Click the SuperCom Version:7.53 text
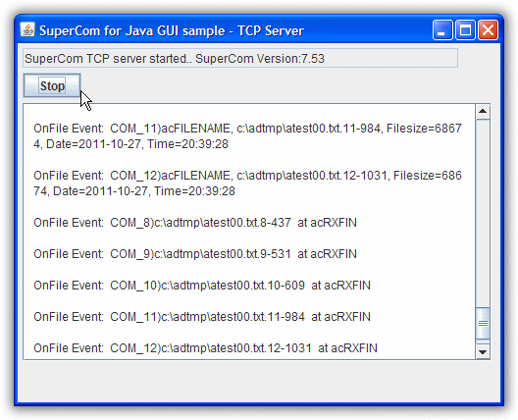The image size is (518, 420). point(260,59)
